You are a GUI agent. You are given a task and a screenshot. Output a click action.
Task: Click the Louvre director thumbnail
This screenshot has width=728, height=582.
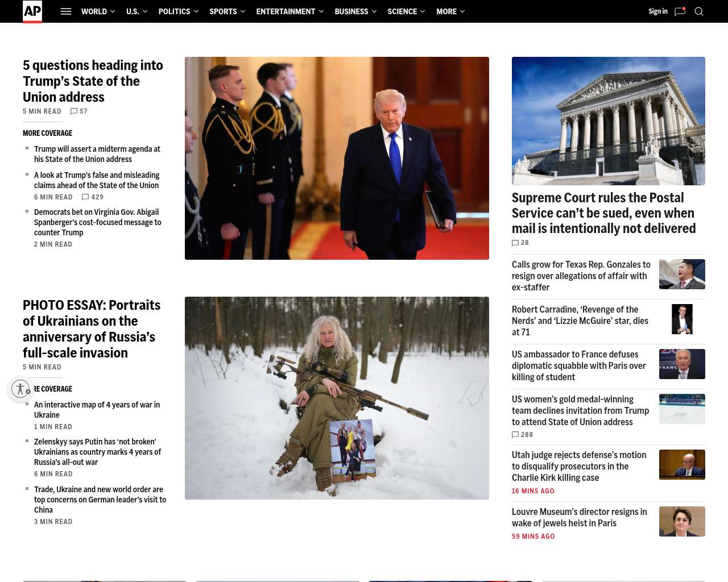(x=682, y=521)
